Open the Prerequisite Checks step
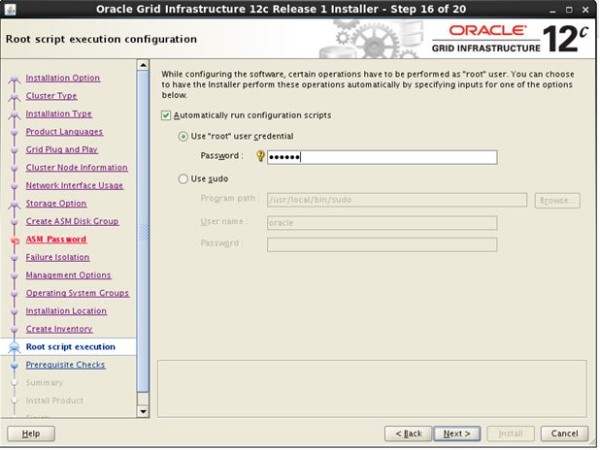600x450 pixels. pos(65,365)
